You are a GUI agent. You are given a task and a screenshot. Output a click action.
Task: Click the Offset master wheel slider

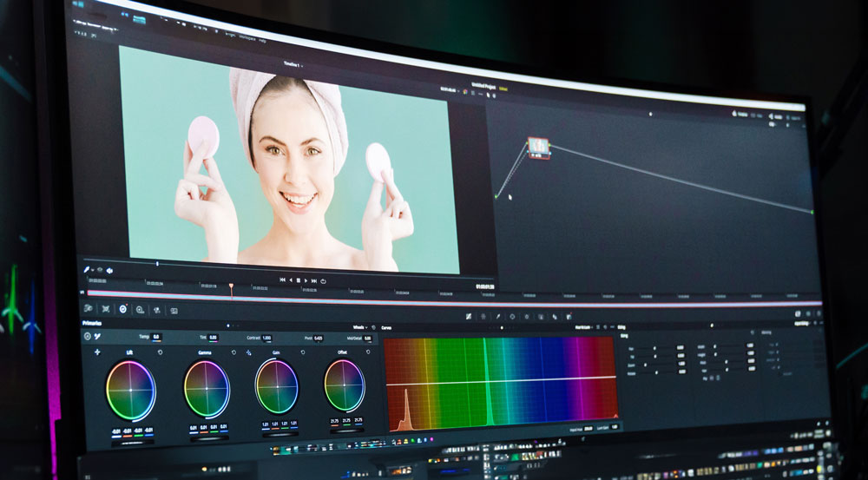(x=348, y=431)
